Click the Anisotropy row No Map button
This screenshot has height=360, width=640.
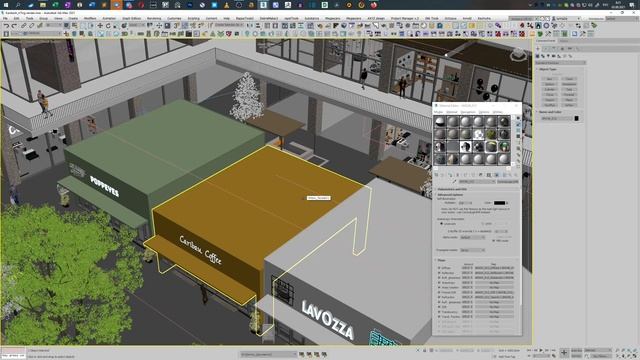tap(494, 282)
